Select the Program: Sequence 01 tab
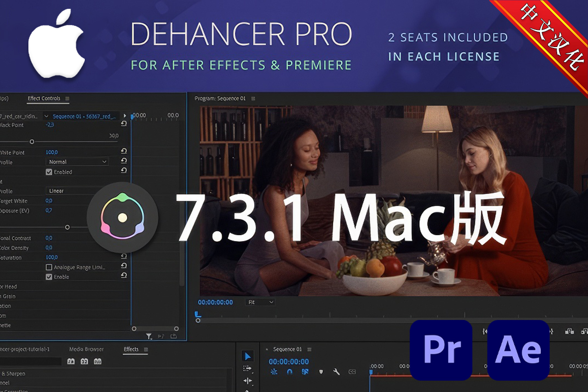This screenshot has height=392, width=588. tap(220, 98)
